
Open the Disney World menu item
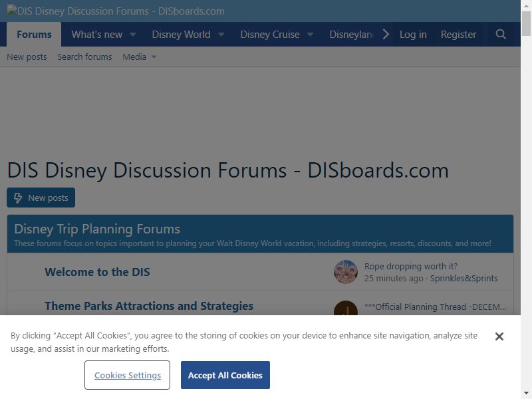tap(181, 35)
